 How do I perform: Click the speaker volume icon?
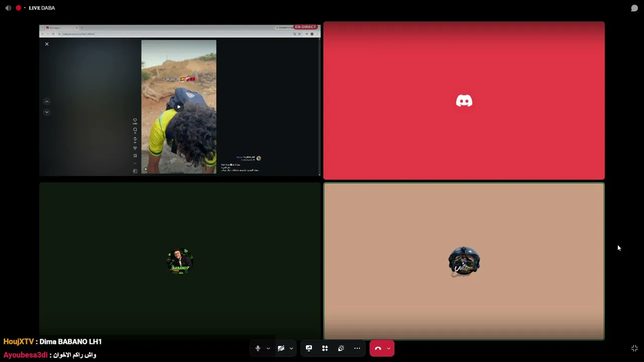pos(8,8)
